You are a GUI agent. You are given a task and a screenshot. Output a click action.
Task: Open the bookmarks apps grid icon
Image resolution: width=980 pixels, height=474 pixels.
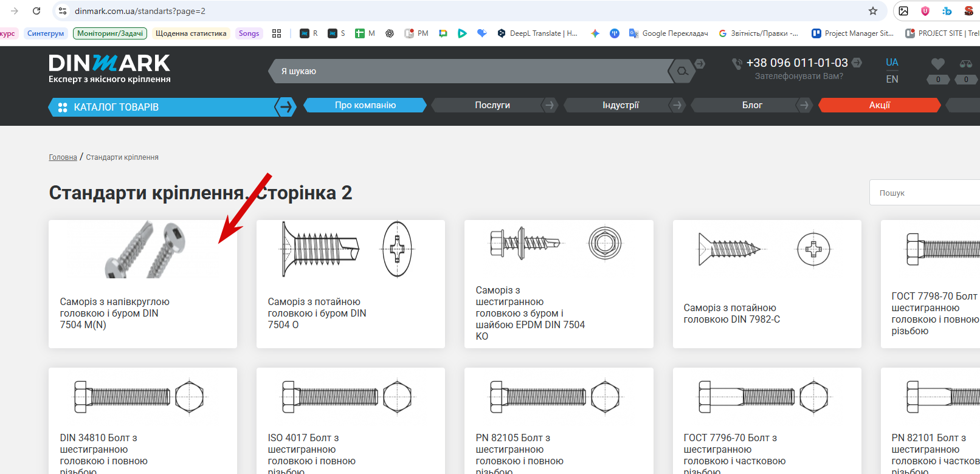pyautogui.click(x=277, y=33)
